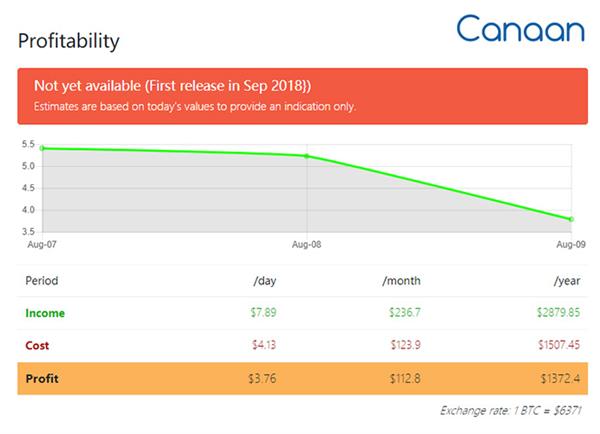The width and height of the screenshot is (600, 434).
Task: Click the Aug-08 data point on chart
Action: (306, 156)
